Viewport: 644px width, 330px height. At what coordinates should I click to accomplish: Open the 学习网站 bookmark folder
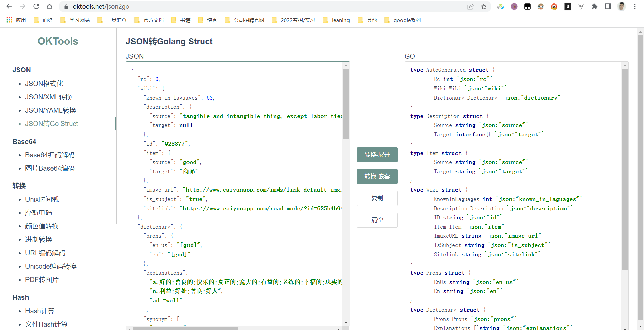(75, 20)
